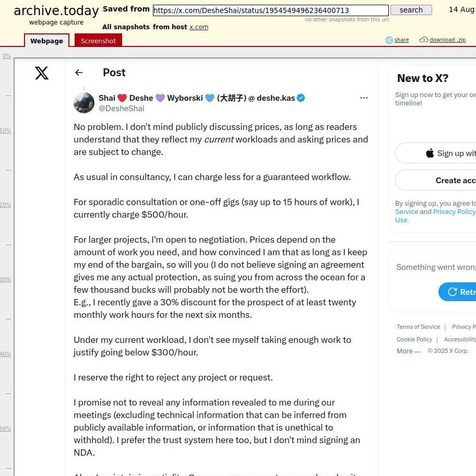This screenshot has height=476, width=476.
Task: Click the verified badge next to deshe.kas
Action: [301, 98]
